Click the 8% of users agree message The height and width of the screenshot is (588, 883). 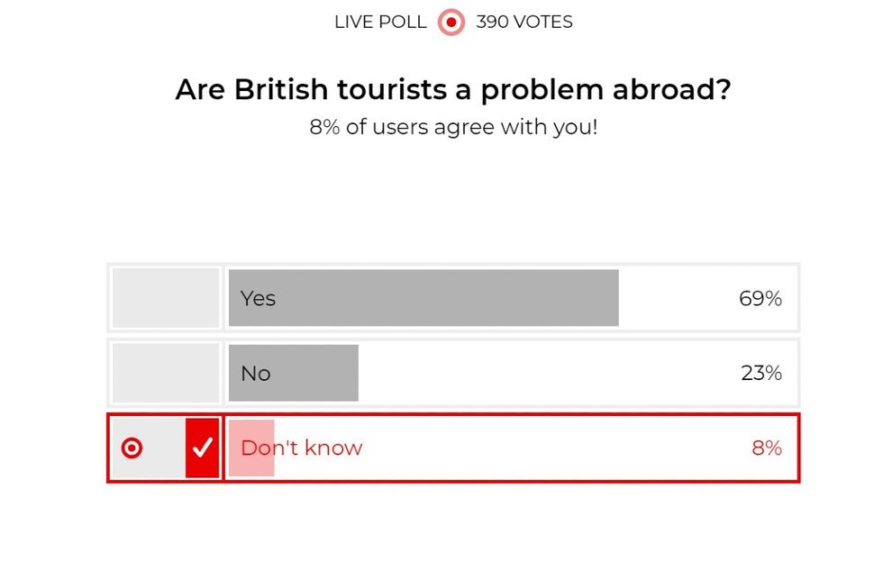click(453, 127)
